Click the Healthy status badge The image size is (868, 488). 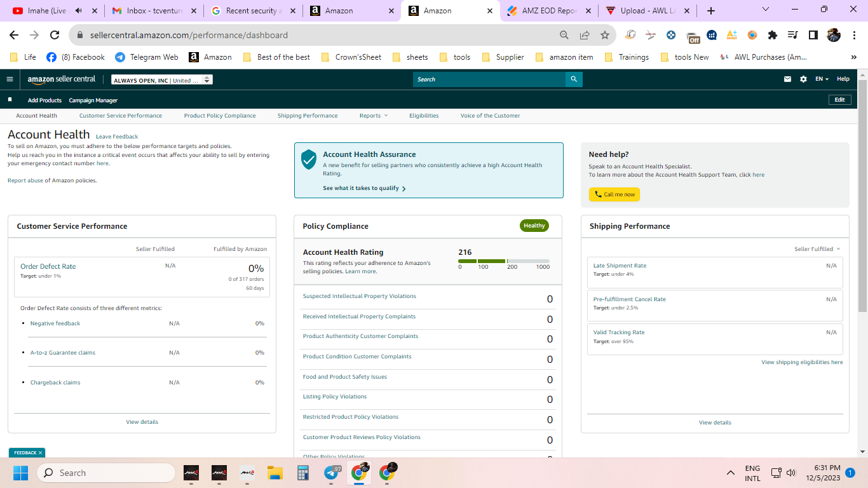tap(534, 226)
